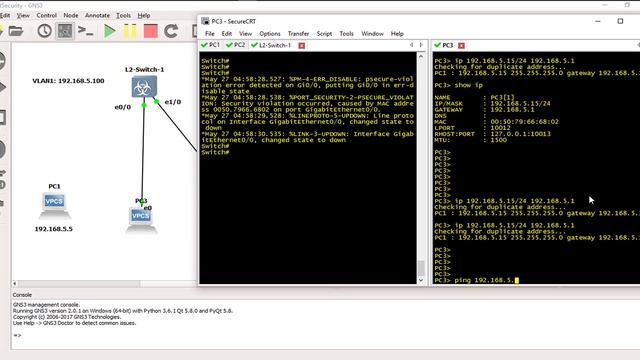Click switch terminal scrollbar up arrow

(x=421, y=57)
